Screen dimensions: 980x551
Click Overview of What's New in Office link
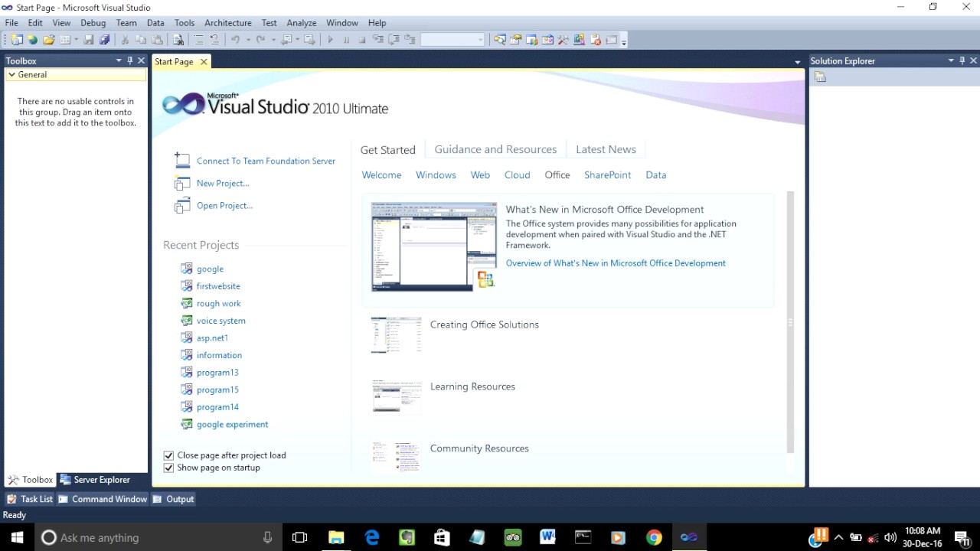pos(616,263)
